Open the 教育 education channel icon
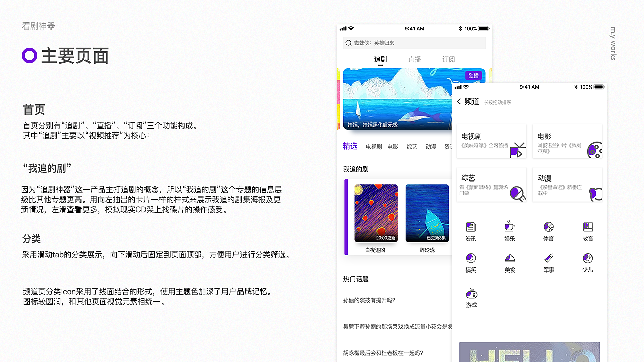The image size is (644, 362). 588,227
